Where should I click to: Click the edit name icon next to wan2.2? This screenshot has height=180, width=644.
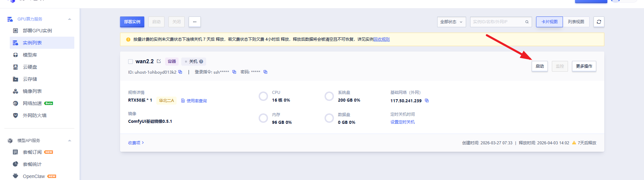click(159, 61)
